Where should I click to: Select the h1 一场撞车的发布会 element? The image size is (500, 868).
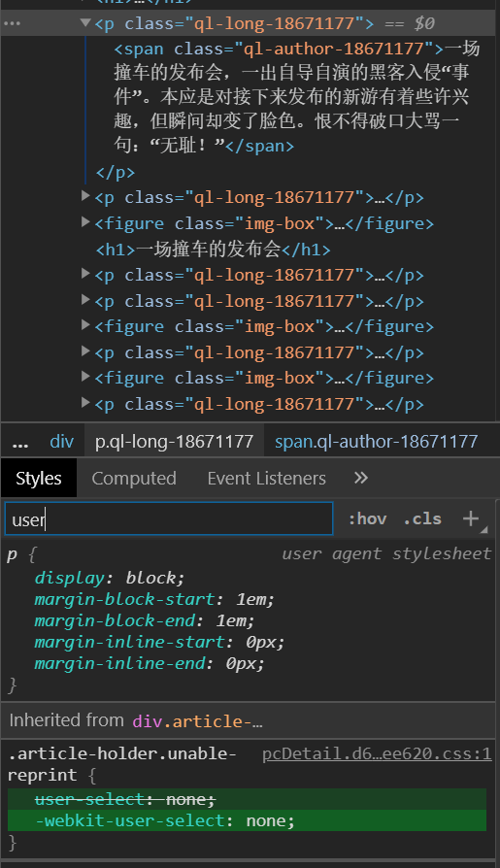click(x=214, y=250)
